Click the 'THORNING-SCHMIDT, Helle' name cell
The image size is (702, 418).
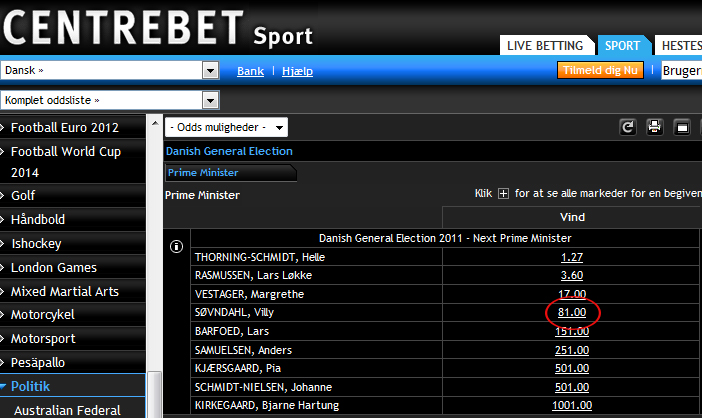point(317,257)
